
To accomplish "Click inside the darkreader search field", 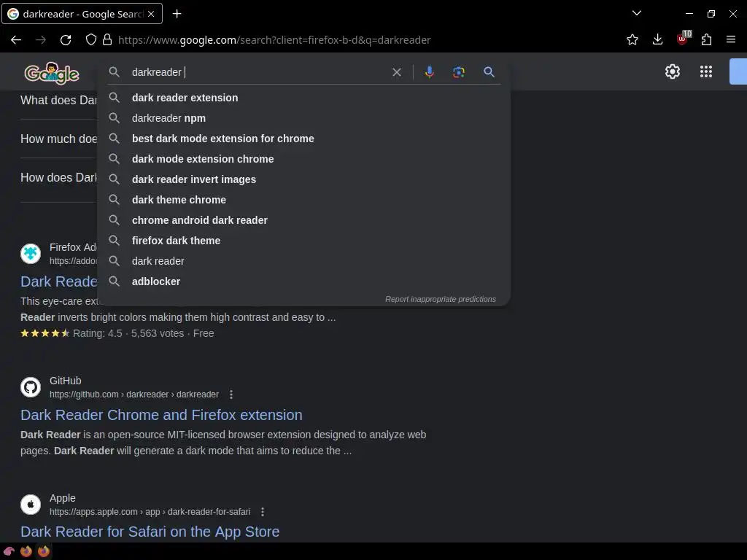I will [x=258, y=72].
